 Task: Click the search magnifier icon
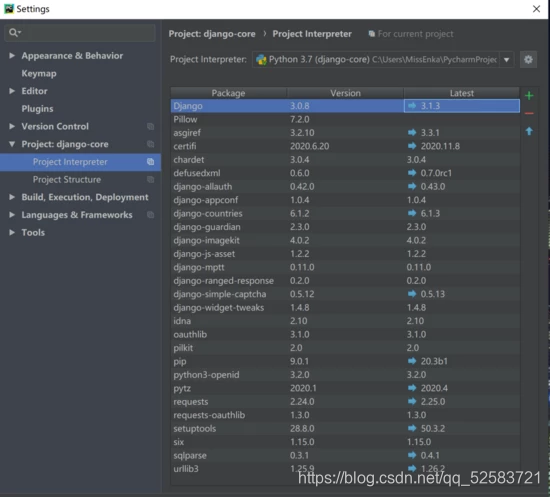pyautogui.click(x=14, y=33)
